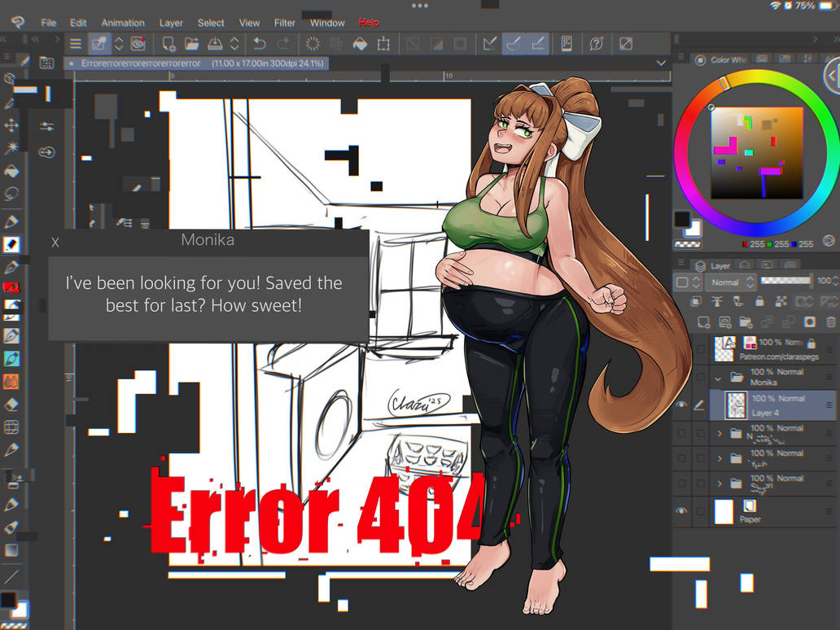Click the Fill bucket icon in command bar

coord(359,44)
